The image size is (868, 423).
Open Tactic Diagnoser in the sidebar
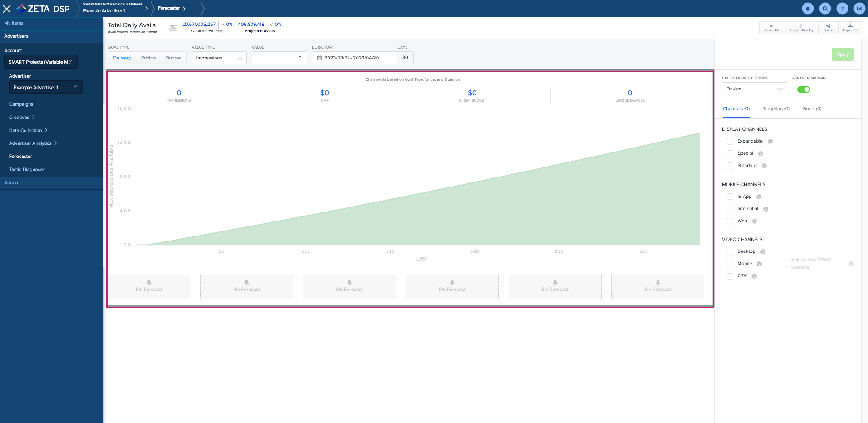27,170
